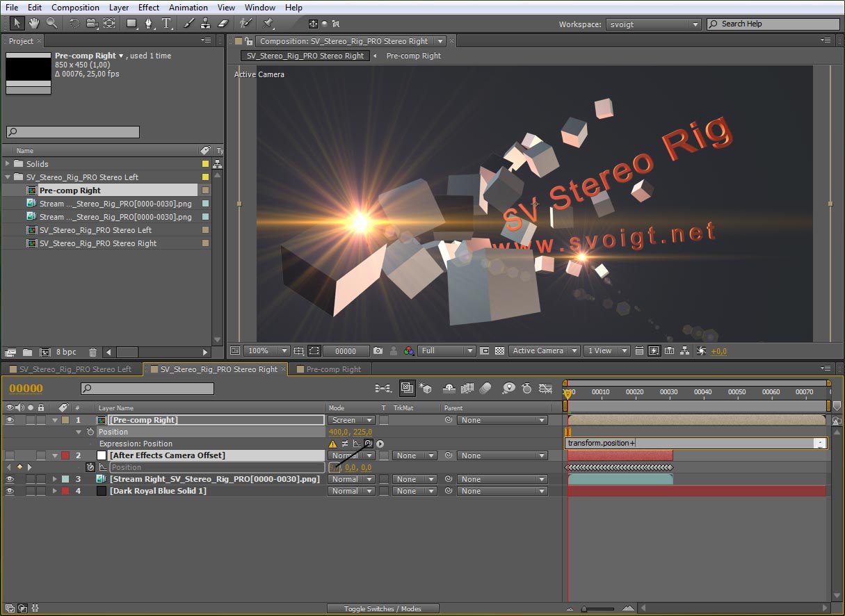Switch to Pre-comp Right timeline tab
This screenshot has height=616, width=845.
click(x=334, y=369)
